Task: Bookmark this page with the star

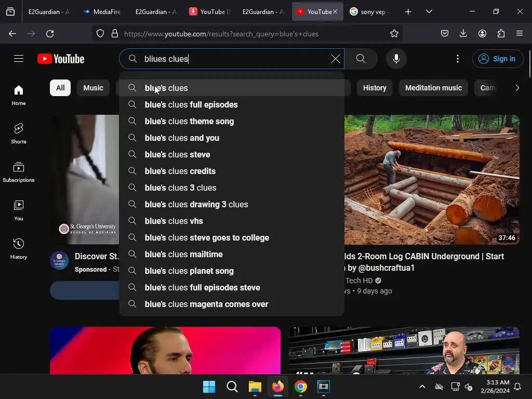Action: click(394, 34)
